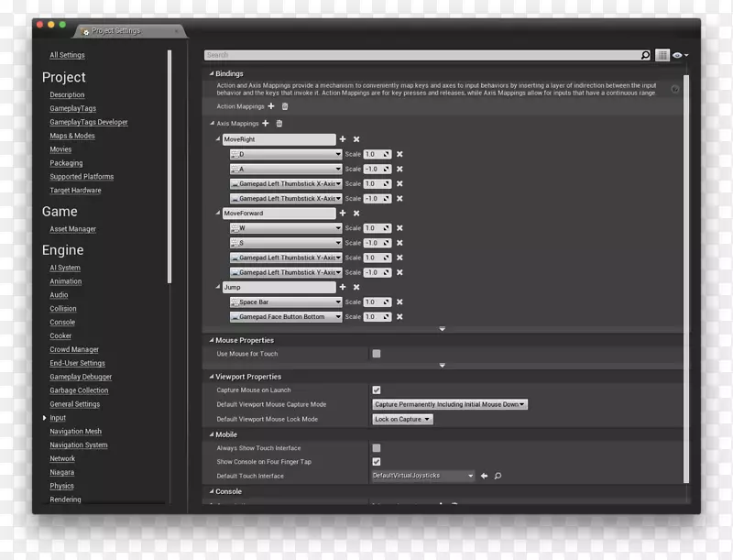Open the S key selection dropdown
The height and width of the screenshot is (560, 733).
pyautogui.click(x=286, y=243)
